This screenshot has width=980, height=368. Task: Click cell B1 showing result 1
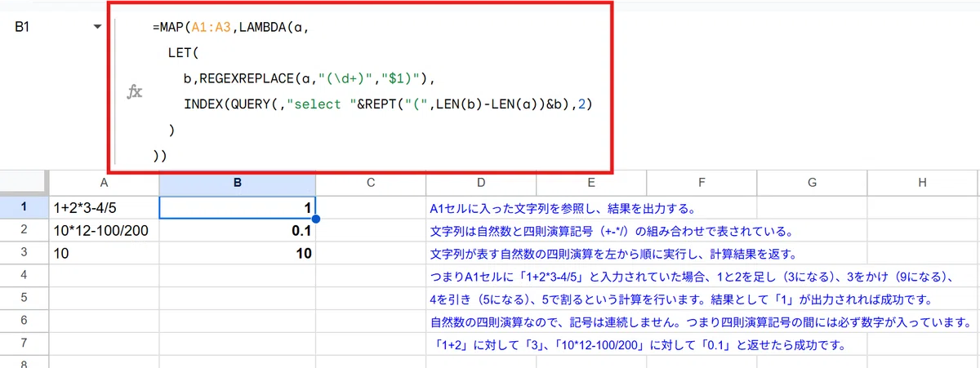point(238,208)
